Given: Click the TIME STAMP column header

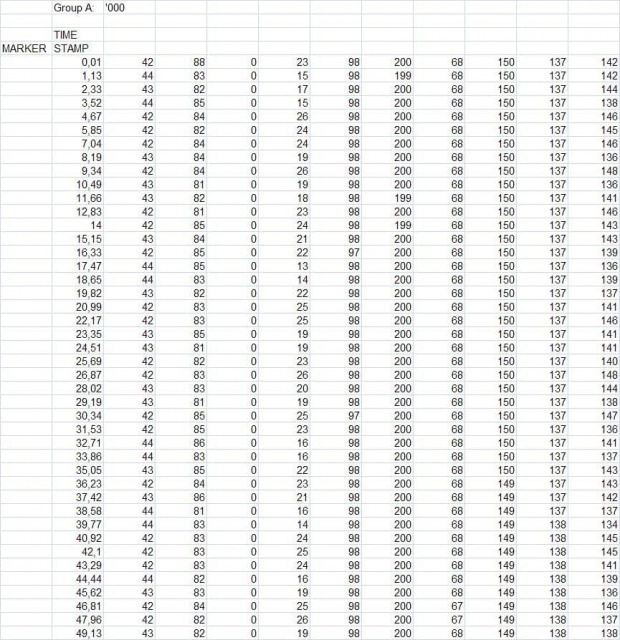Looking at the screenshot, I should [x=78, y=42].
